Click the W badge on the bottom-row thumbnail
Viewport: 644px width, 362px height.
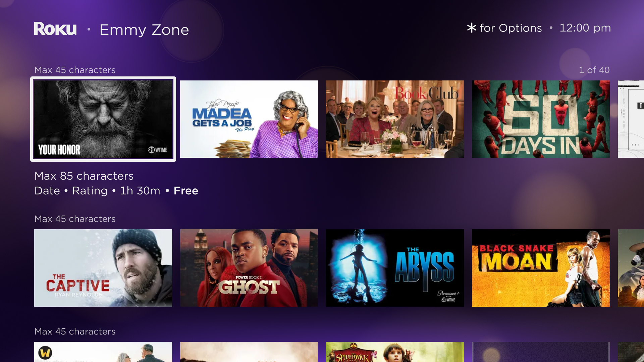[45, 353]
